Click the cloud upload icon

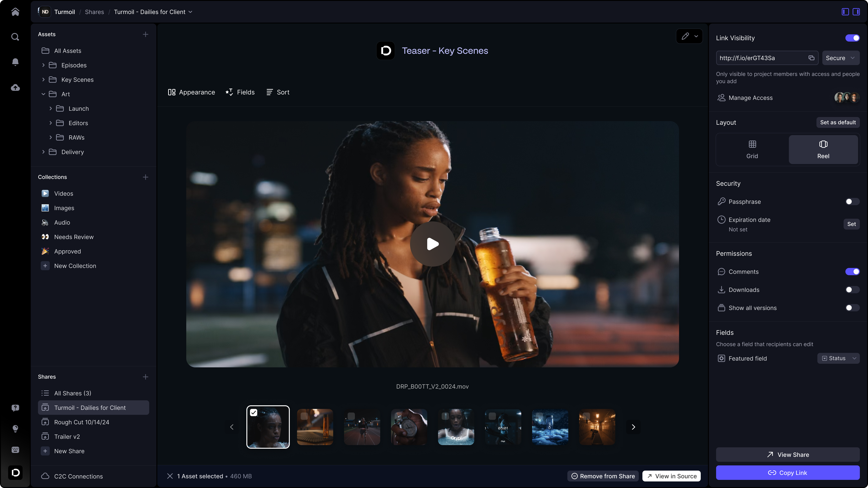coord(15,88)
